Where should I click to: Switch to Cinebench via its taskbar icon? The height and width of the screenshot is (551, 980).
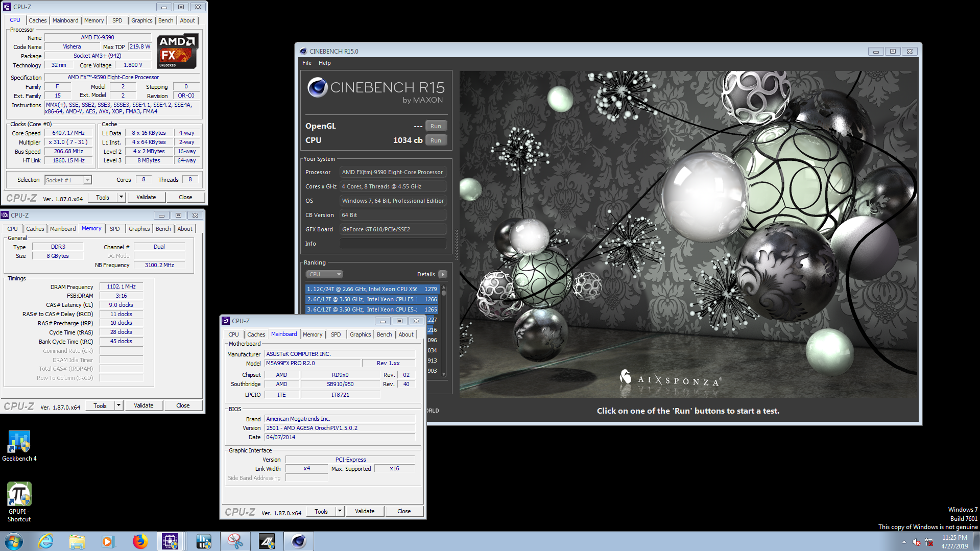[x=299, y=541]
